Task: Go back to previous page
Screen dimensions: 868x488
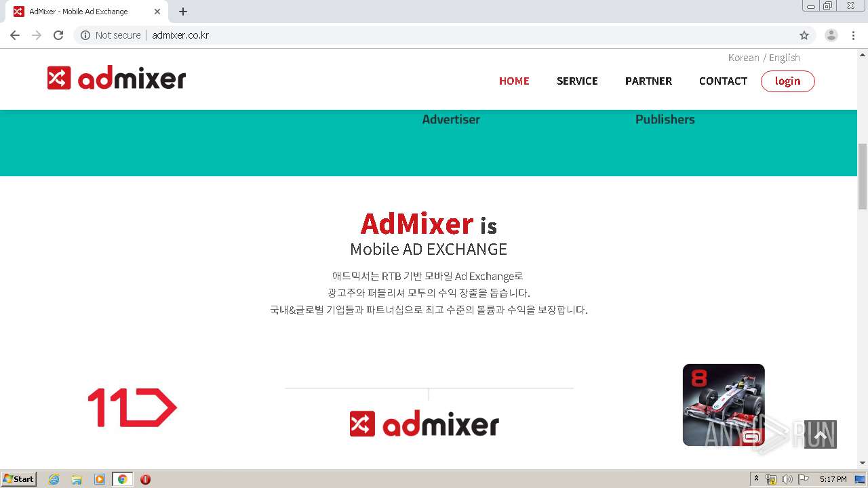Action: point(15,35)
